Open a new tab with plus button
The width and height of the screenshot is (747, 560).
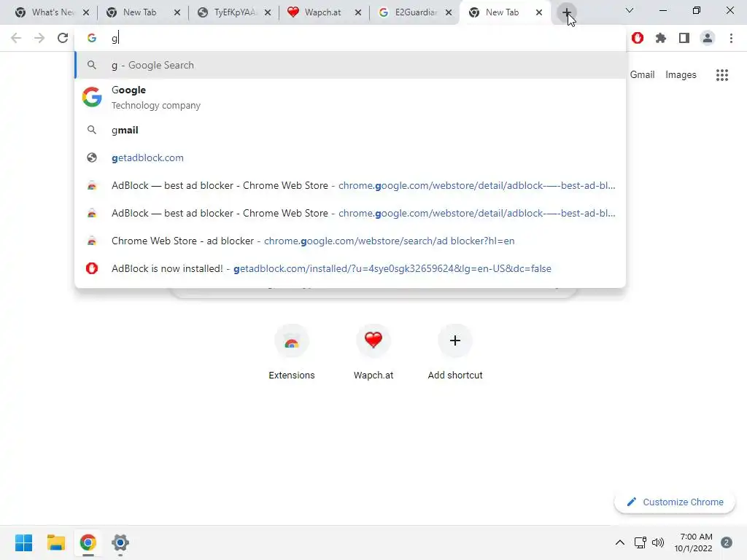coord(566,12)
